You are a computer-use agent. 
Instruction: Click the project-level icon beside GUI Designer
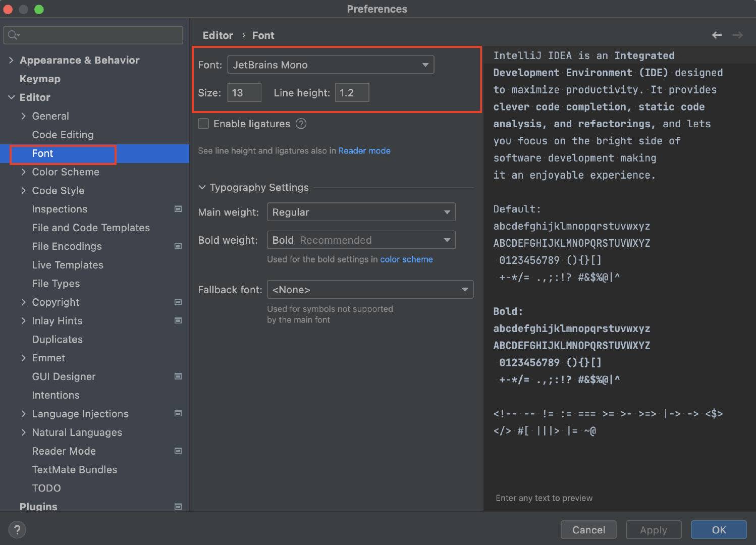(178, 376)
